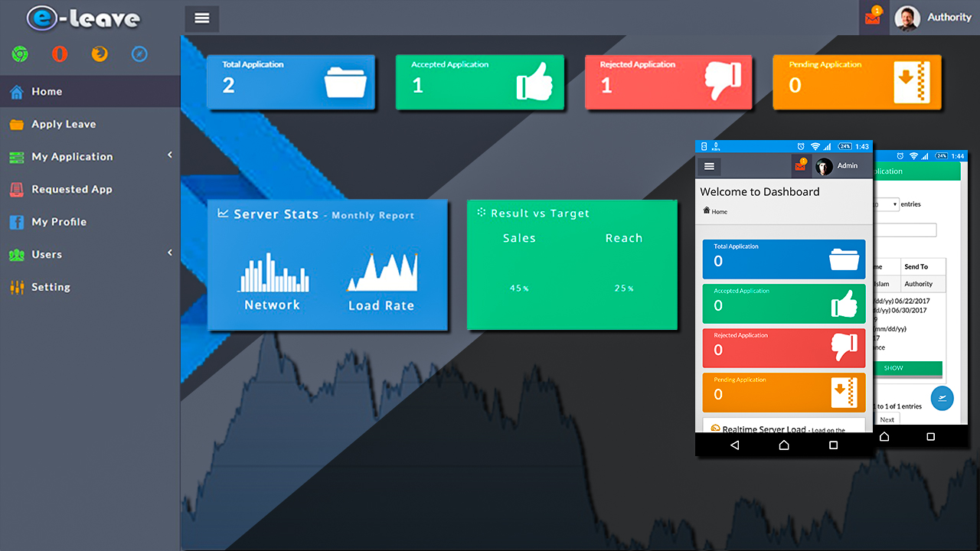This screenshot has height=551, width=980.
Task: Open the entries count dropdown
Action: pos(888,204)
